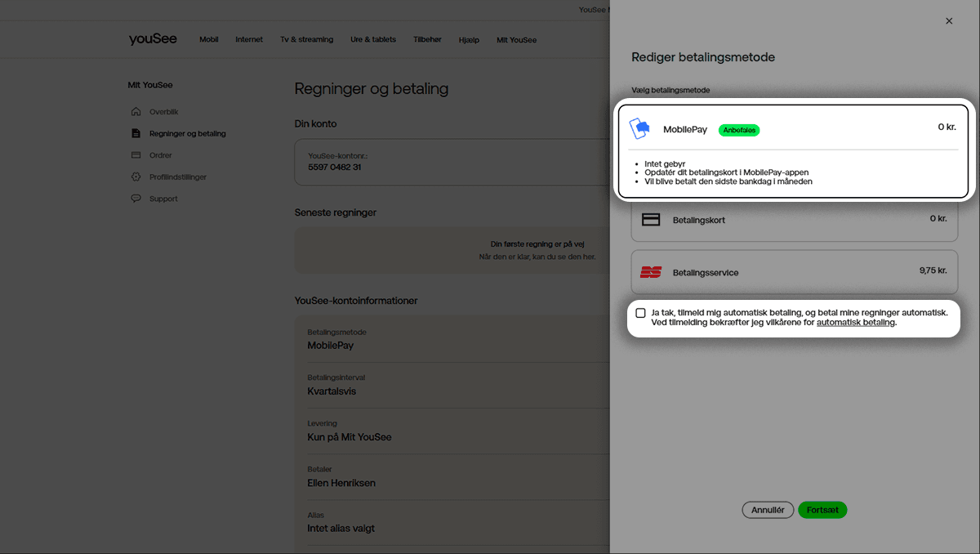Viewport: 980px width, 554px height.
Task: Click the Support chat bubble icon
Action: 136,199
